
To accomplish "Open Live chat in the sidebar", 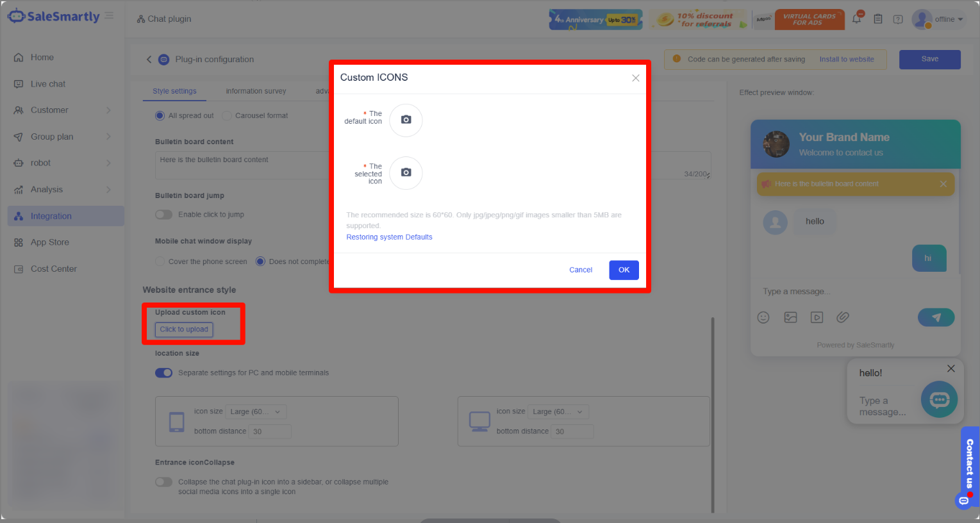I will [x=65, y=84].
